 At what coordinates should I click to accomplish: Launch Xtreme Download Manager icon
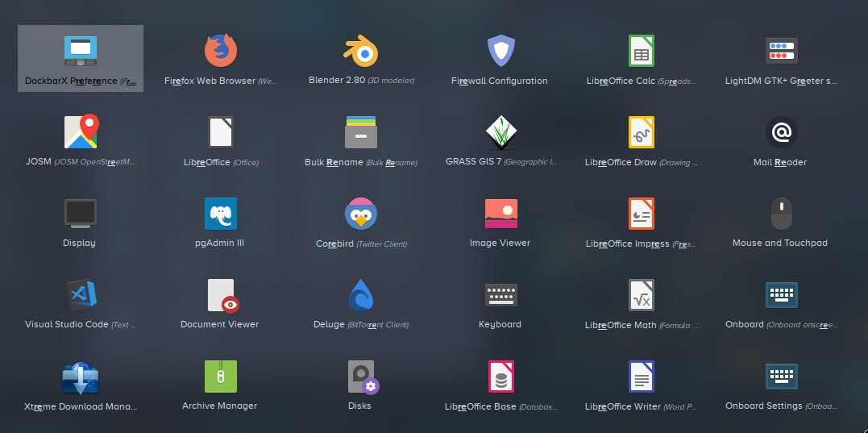pyautogui.click(x=81, y=377)
